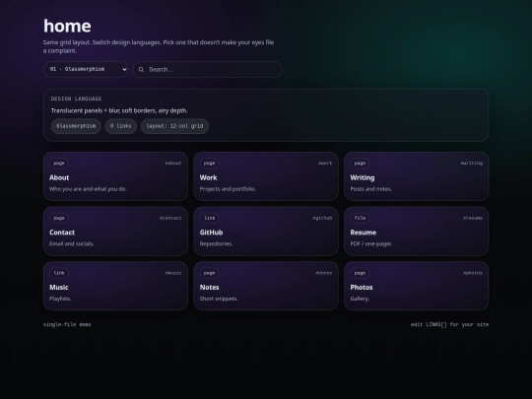
Task: Click the #resume tag text
Action: tap(473, 218)
